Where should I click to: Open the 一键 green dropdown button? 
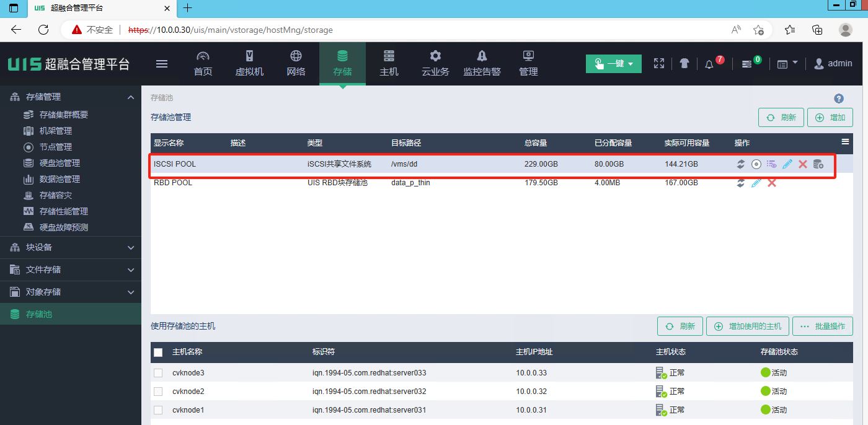(613, 64)
